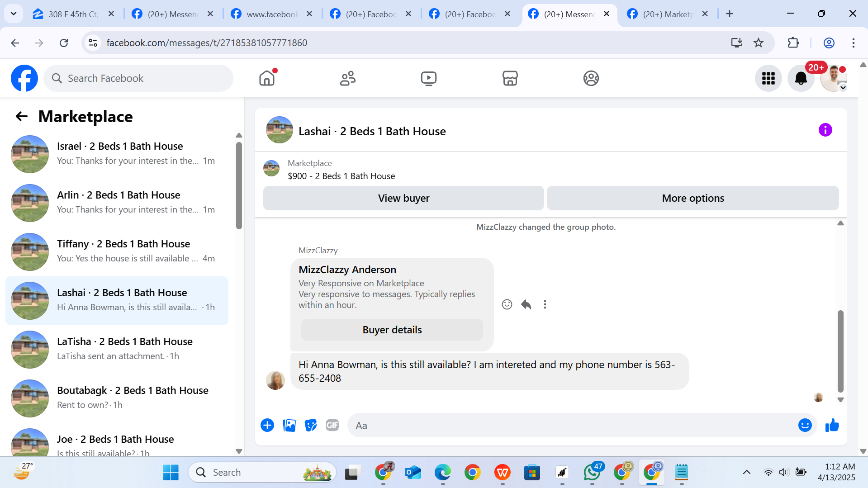This screenshot has width=868, height=488.
Task: Reload the current page
Action: click(64, 43)
